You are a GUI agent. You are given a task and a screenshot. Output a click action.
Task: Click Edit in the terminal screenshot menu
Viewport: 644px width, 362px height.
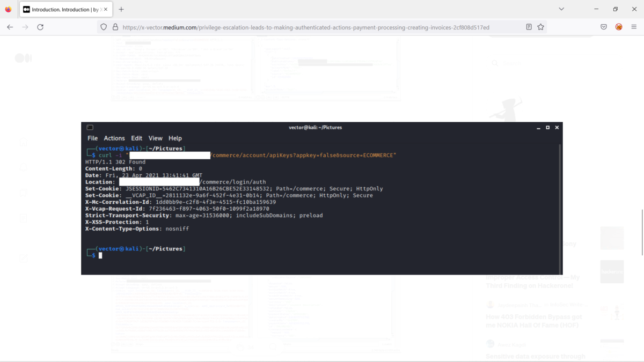coord(137,138)
